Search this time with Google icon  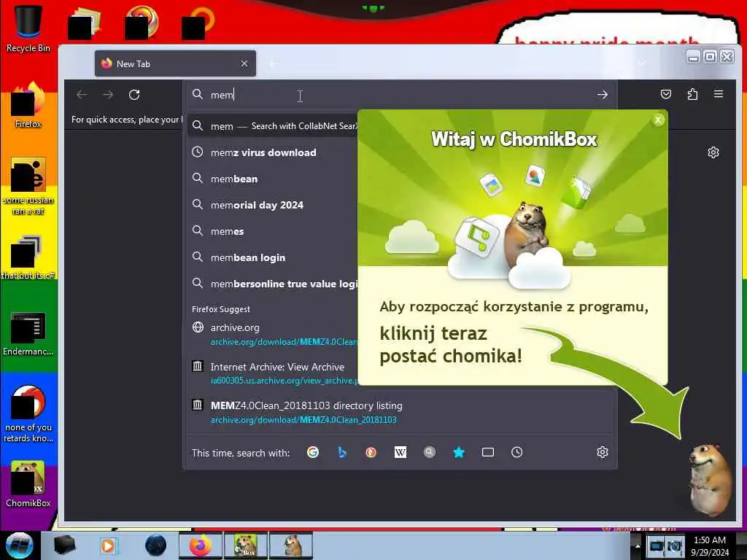click(313, 452)
